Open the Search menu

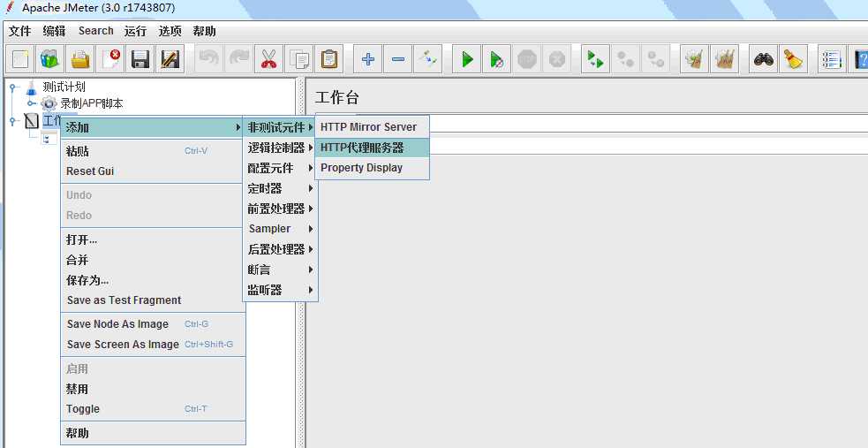pyautogui.click(x=95, y=31)
